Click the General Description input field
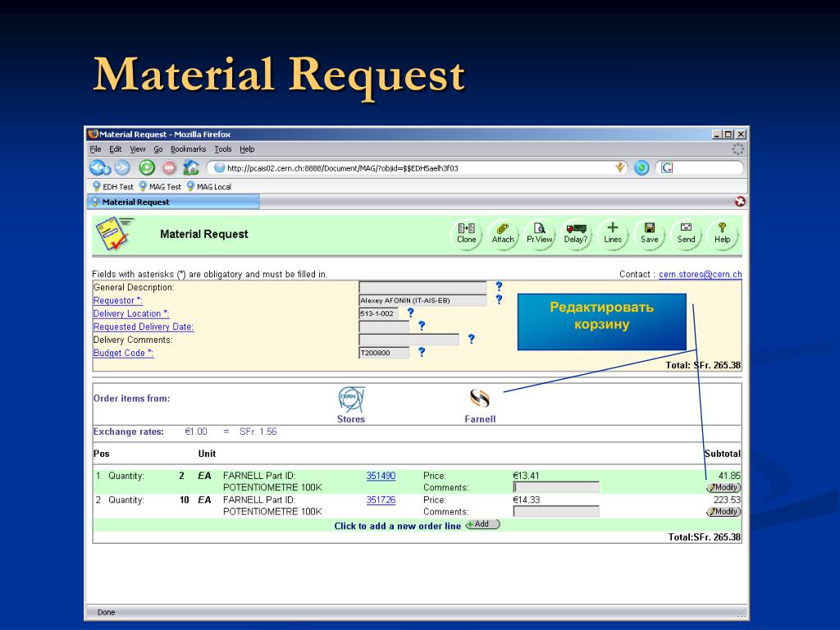840x630 pixels. coord(422,287)
